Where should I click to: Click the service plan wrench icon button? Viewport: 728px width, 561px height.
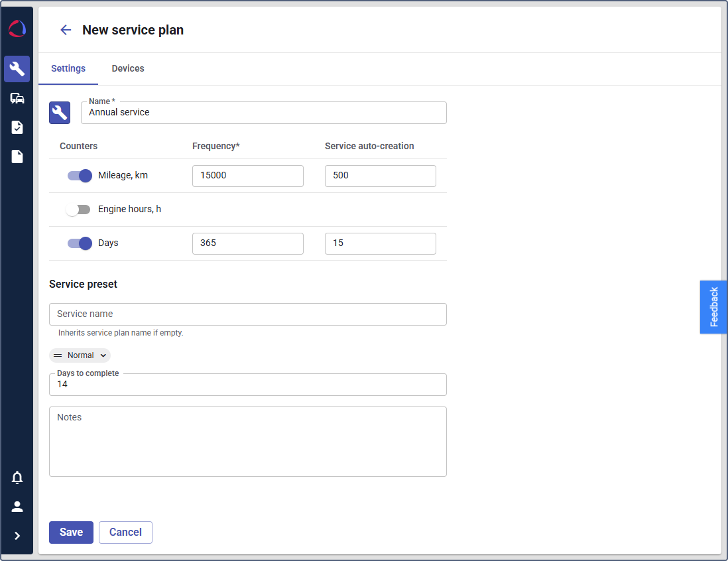point(60,113)
